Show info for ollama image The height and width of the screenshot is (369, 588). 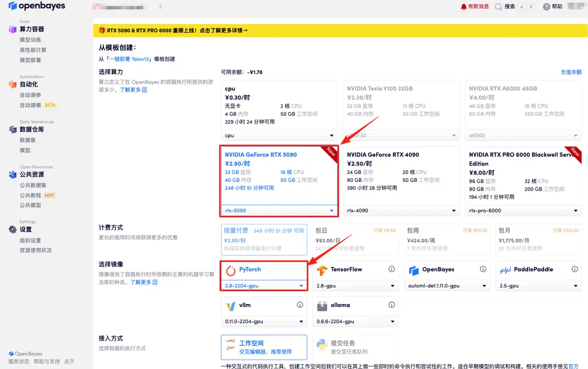pyautogui.click(x=391, y=305)
